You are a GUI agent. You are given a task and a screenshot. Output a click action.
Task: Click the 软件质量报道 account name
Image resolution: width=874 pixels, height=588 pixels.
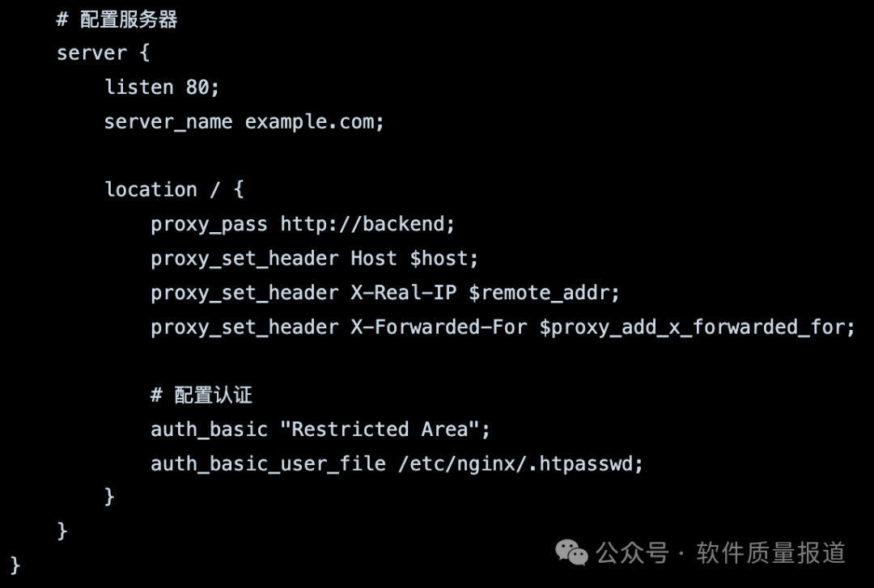click(x=770, y=553)
